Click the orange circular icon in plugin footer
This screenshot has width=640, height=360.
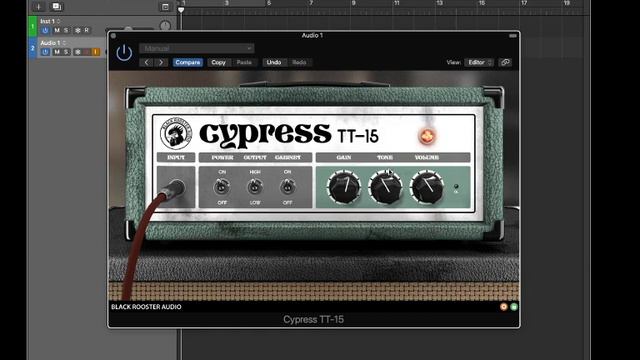pos(504,307)
